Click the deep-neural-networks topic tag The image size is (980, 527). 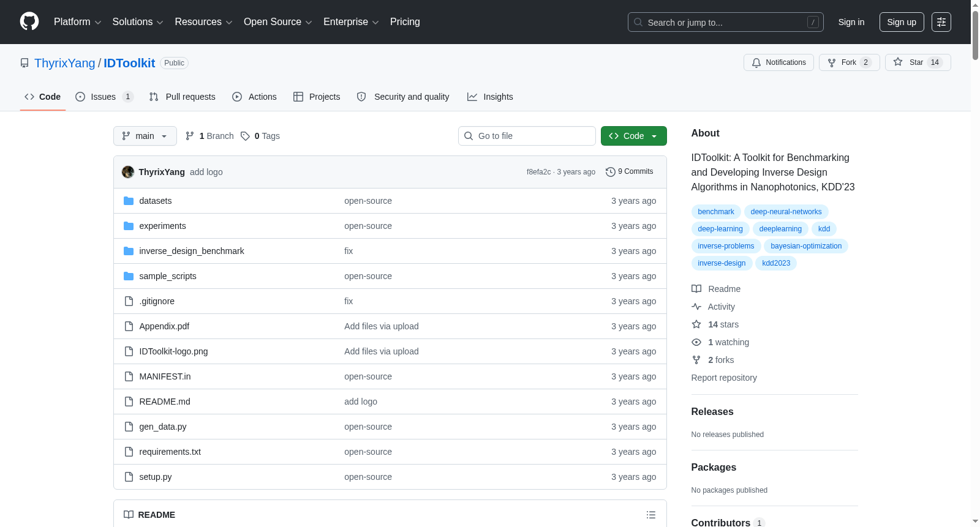[x=786, y=212]
